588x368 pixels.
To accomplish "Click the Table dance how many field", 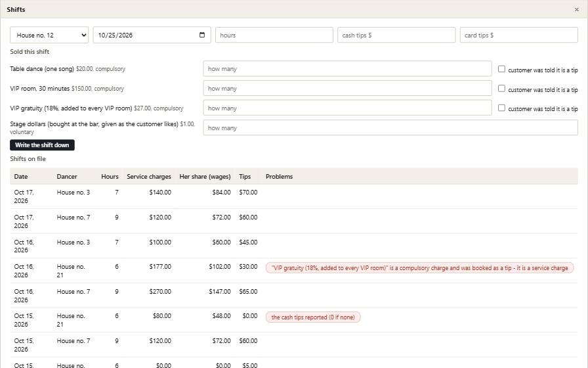I will [x=347, y=69].
